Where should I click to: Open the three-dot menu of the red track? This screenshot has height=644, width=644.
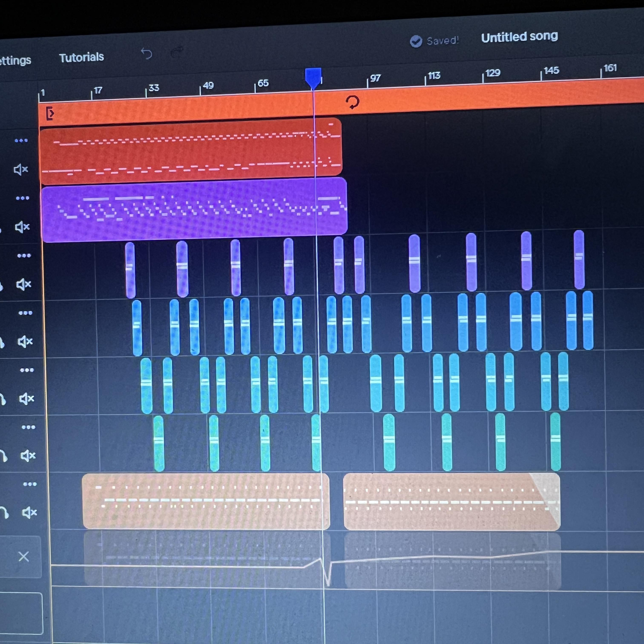[x=21, y=140]
